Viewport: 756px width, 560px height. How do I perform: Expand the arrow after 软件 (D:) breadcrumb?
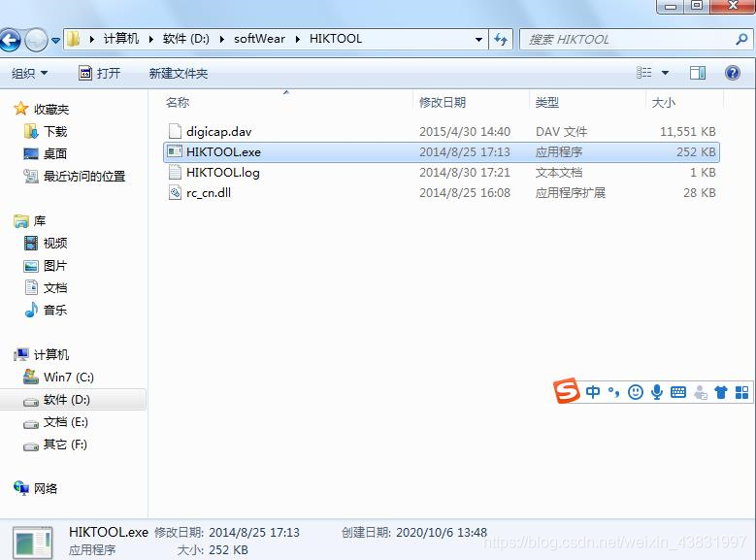pyautogui.click(x=222, y=39)
